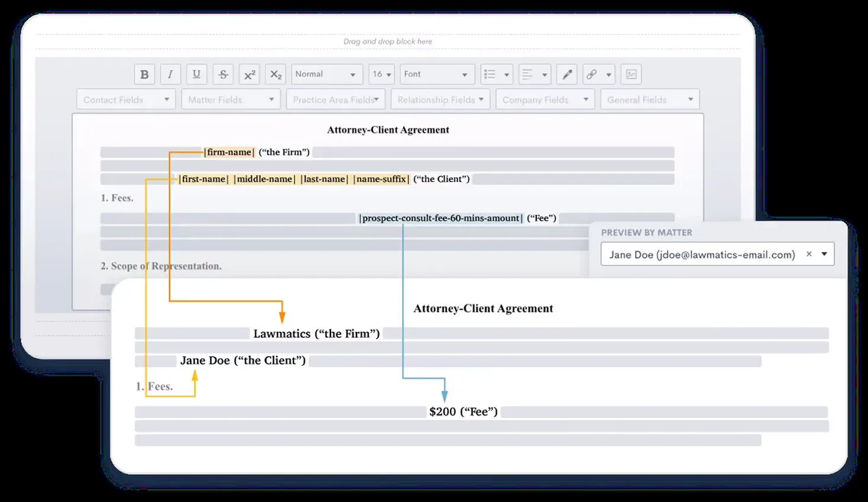This screenshot has width=868, height=502.
Task: Open the Contact Fields menu
Action: [126, 99]
